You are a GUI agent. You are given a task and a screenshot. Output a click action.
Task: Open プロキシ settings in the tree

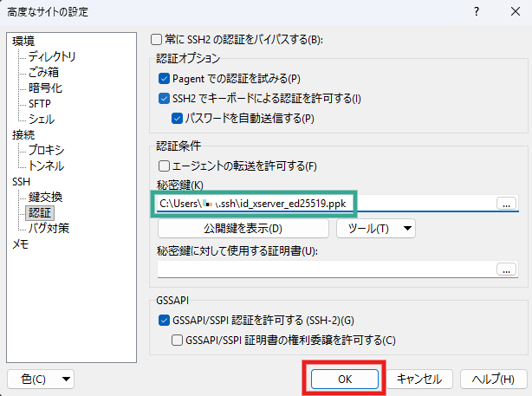pos(46,150)
